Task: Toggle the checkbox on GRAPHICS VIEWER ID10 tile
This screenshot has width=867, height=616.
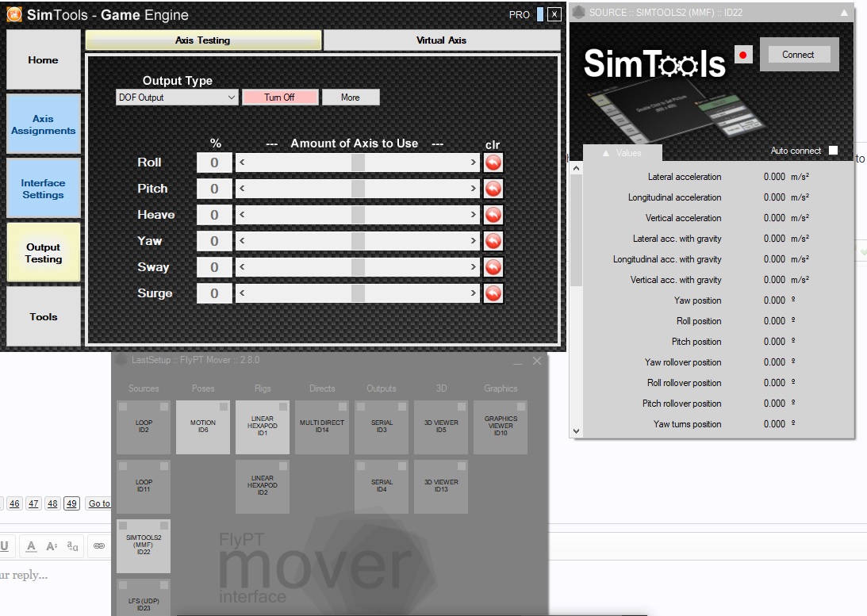Action: click(521, 407)
